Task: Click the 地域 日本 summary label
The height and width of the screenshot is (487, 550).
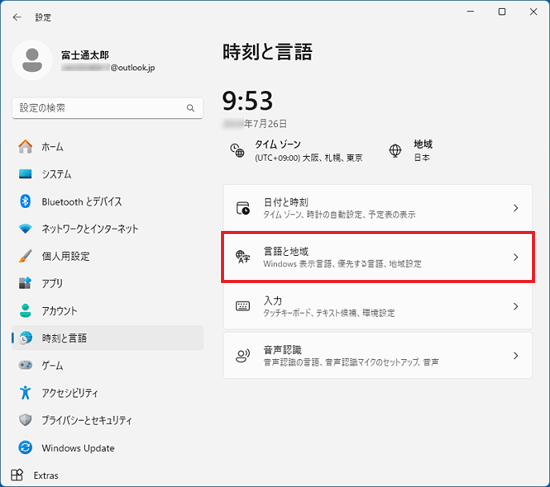Action: point(423,151)
